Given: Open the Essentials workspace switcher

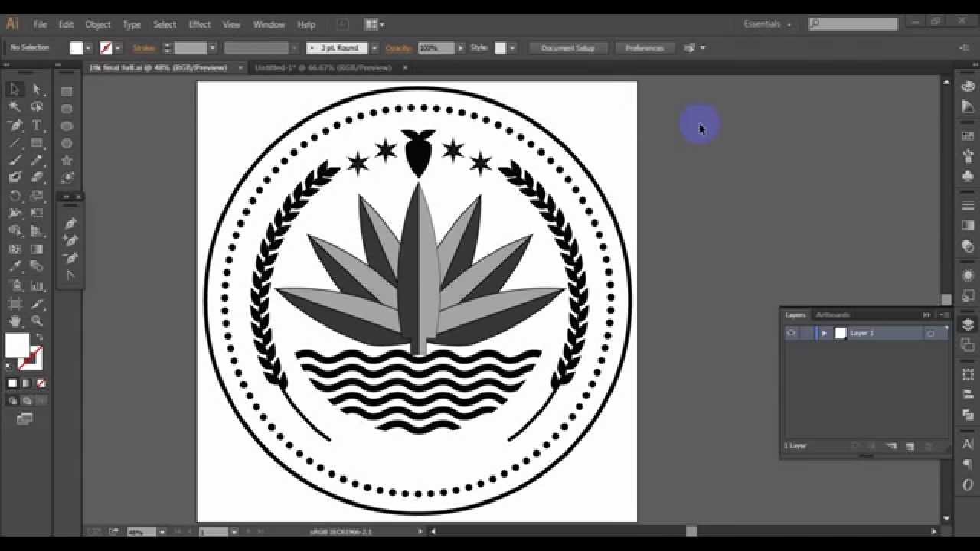Looking at the screenshot, I should pyautogui.click(x=768, y=24).
